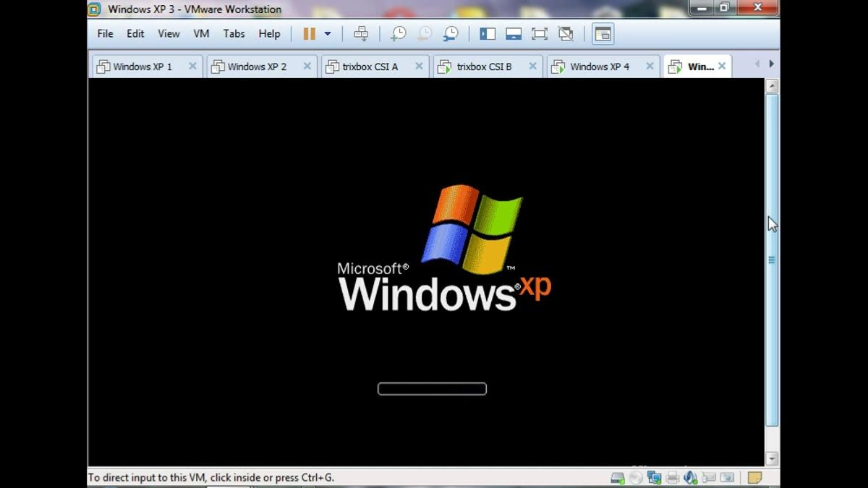Click the camera device status icon
Screen dimensions: 868x488
727,478
